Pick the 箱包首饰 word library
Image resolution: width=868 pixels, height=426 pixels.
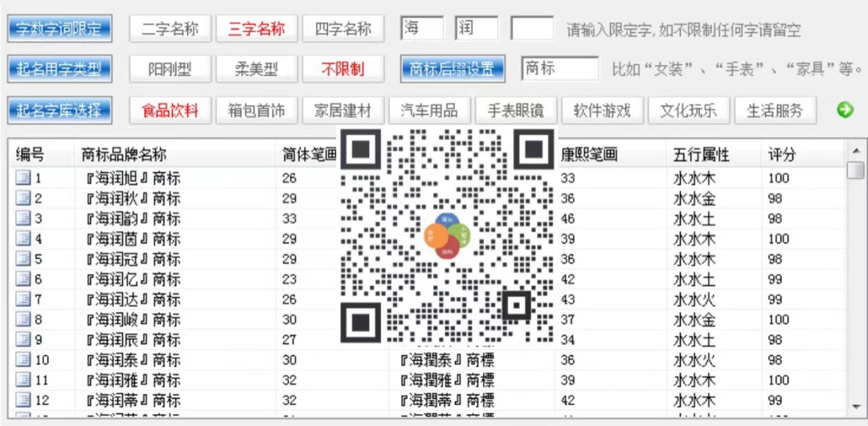(257, 110)
